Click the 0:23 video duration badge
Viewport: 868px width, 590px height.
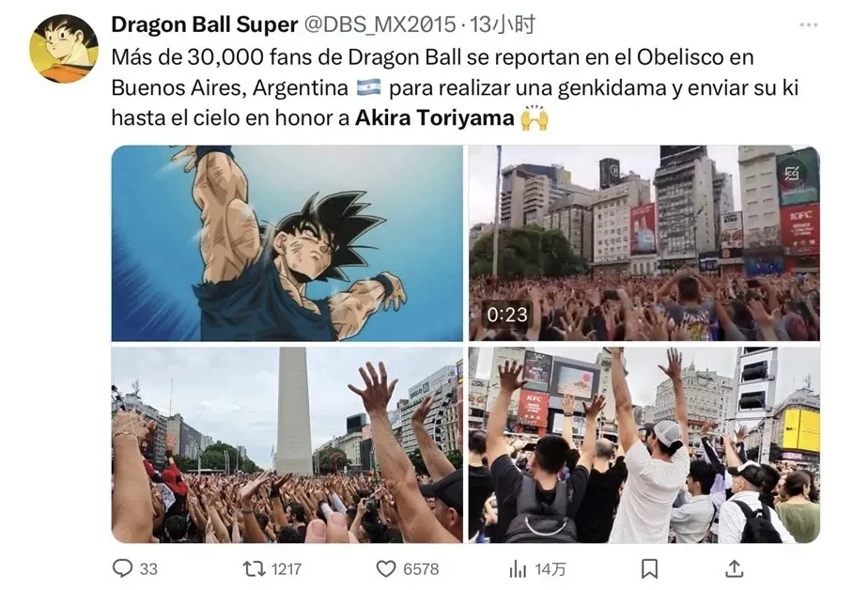pos(507,315)
